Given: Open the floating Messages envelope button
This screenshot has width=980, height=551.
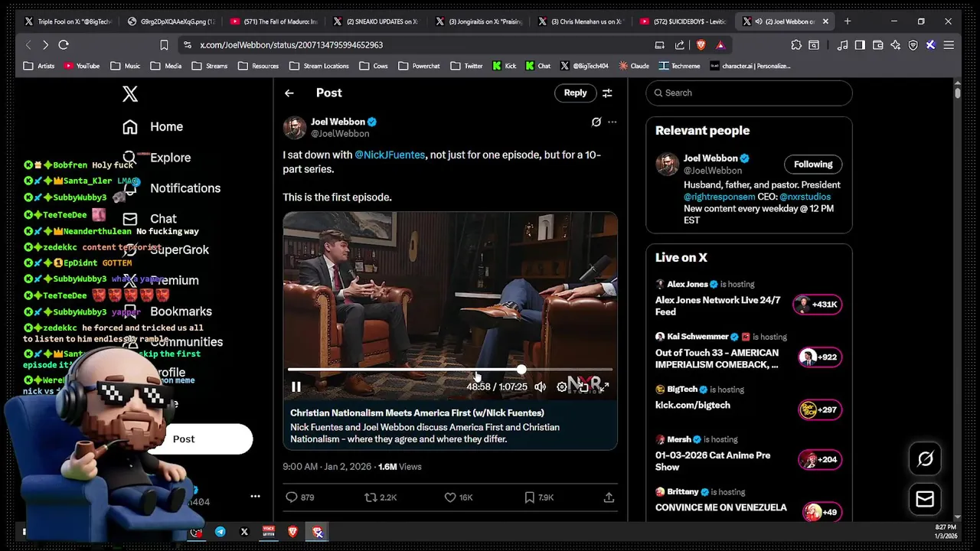Looking at the screenshot, I should (925, 500).
